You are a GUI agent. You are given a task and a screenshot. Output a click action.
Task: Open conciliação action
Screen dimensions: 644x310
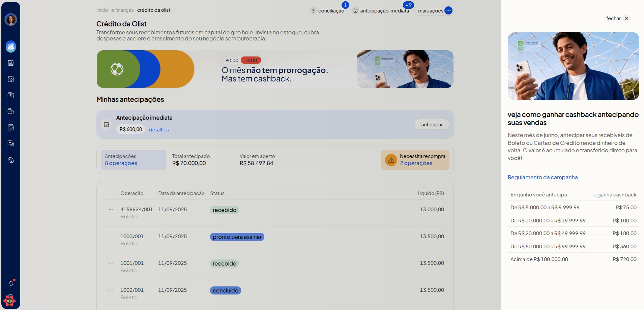[327, 11]
